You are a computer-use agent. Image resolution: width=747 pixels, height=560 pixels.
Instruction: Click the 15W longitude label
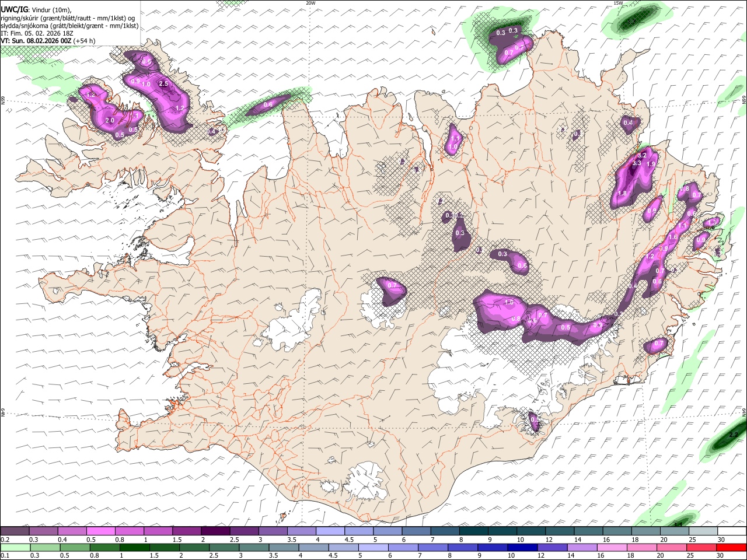[x=618, y=3]
